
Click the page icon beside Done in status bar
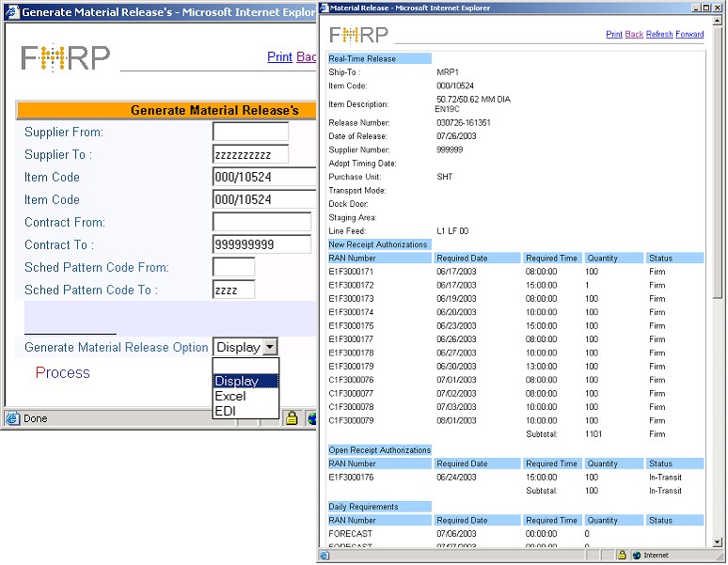click(x=12, y=418)
